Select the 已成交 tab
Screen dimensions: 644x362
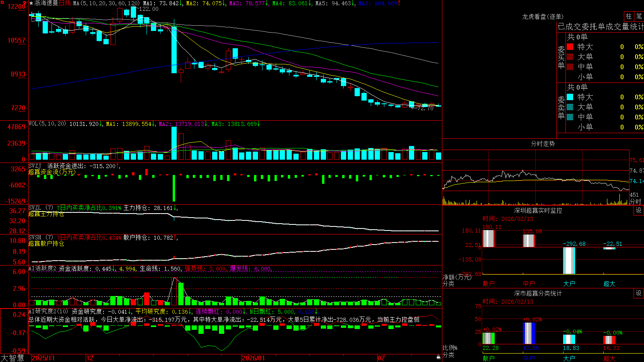click(x=570, y=27)
